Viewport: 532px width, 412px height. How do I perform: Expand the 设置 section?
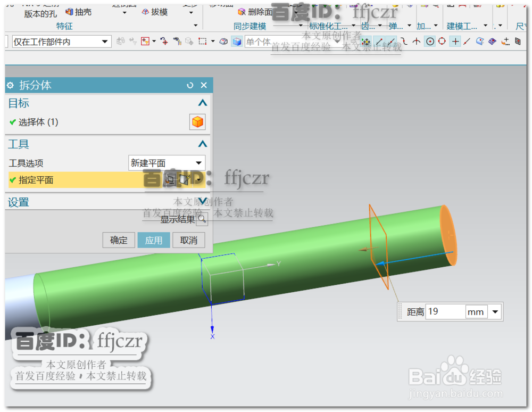tap(203, 201)
